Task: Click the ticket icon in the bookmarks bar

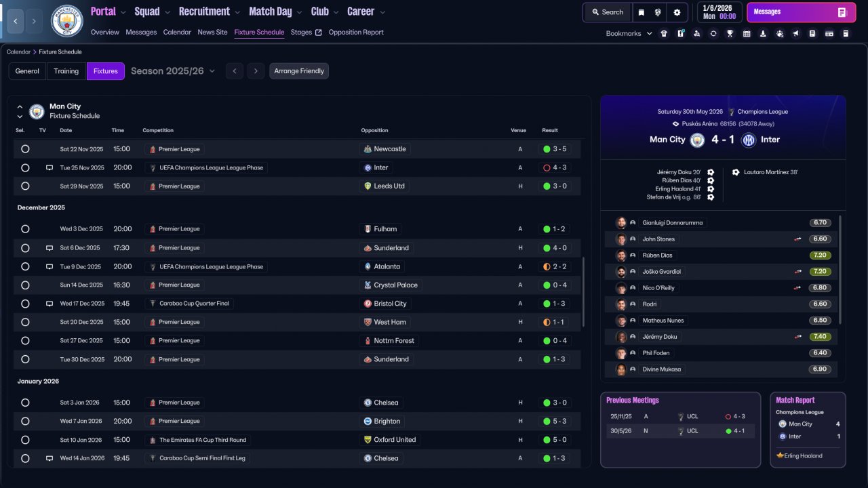Action: tap(829, 33)
